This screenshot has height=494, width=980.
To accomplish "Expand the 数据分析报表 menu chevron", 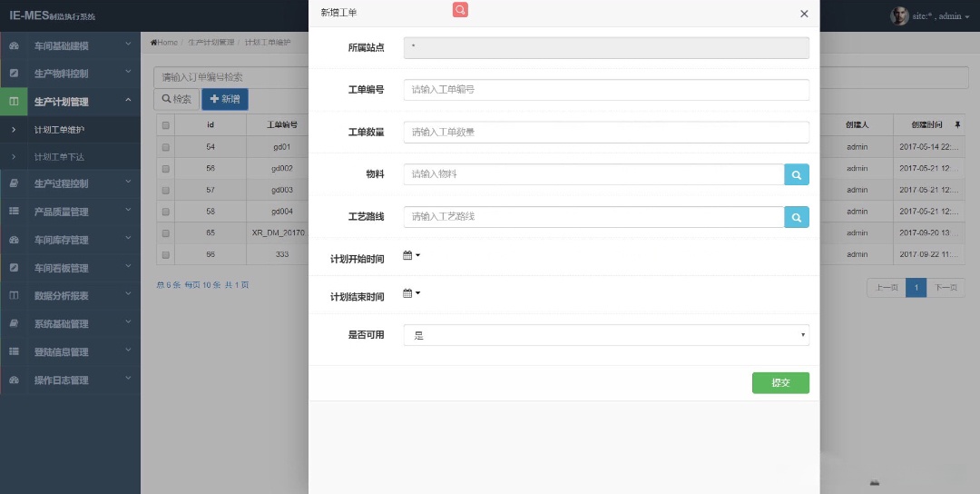I will [128, 294].
